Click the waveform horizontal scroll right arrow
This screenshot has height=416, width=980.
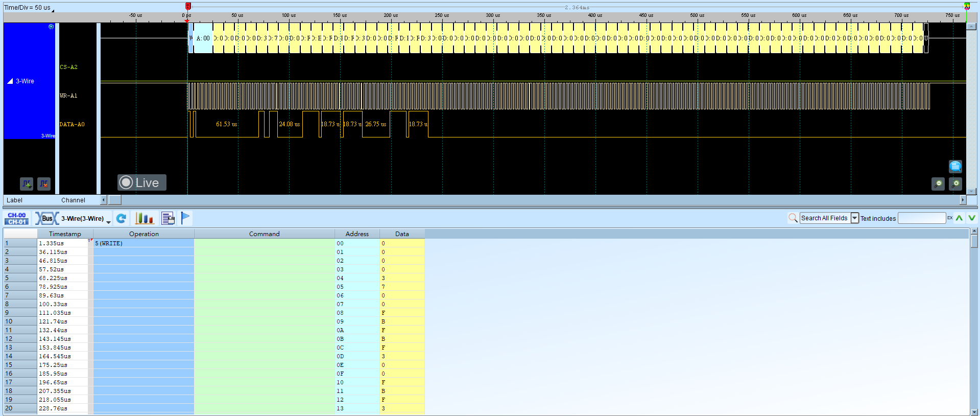tap(963, 200)
